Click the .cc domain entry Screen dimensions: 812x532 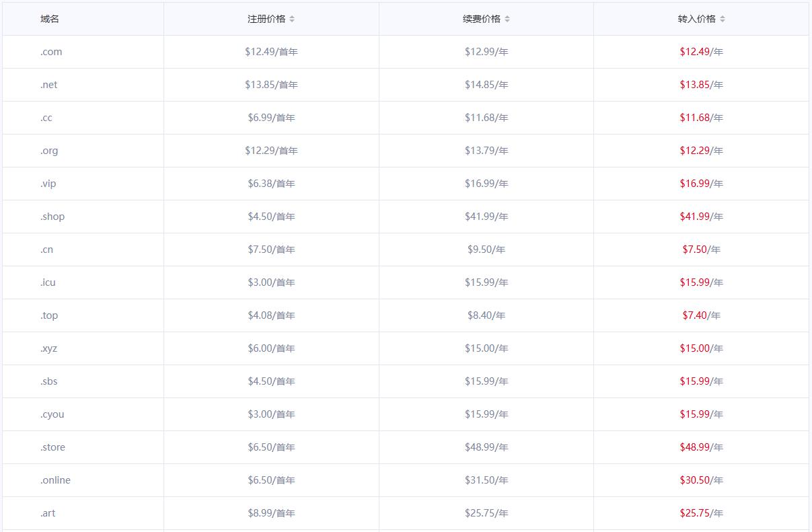click(x=46, y=118)
